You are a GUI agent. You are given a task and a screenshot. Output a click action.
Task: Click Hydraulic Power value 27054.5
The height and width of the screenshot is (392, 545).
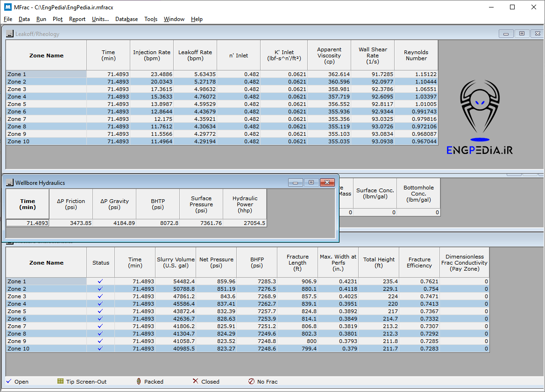(x=245, y=223)
